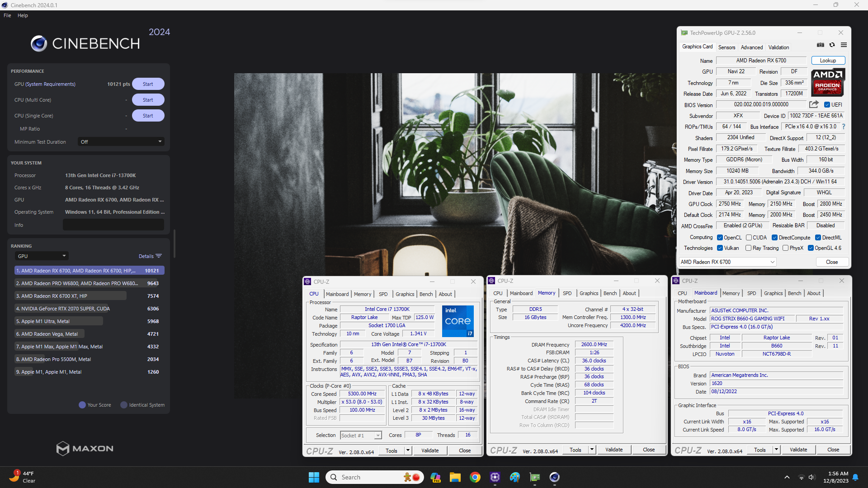Open Google Chrome from the taskbar
This screenshot has height=488, width=868.
[x=475, y=477]
